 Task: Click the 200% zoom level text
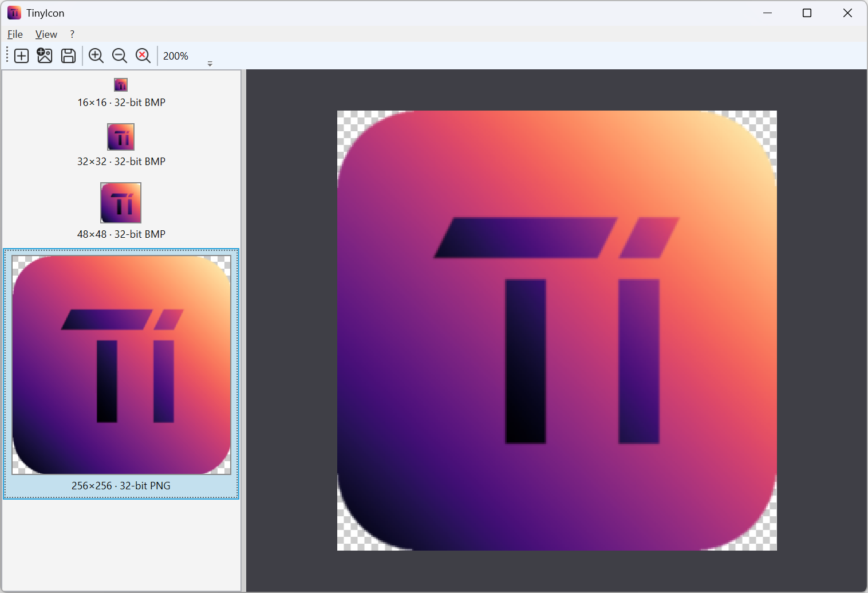click(176, 56)
